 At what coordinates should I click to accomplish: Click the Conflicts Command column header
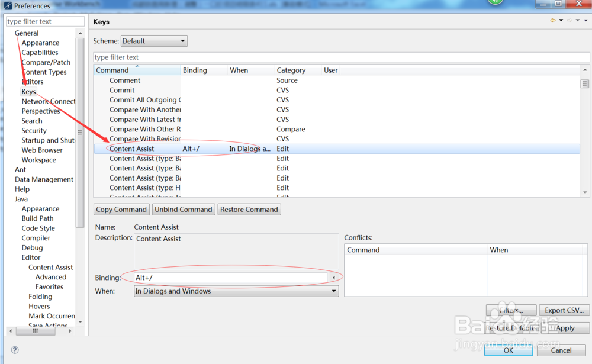click(416, 250)
